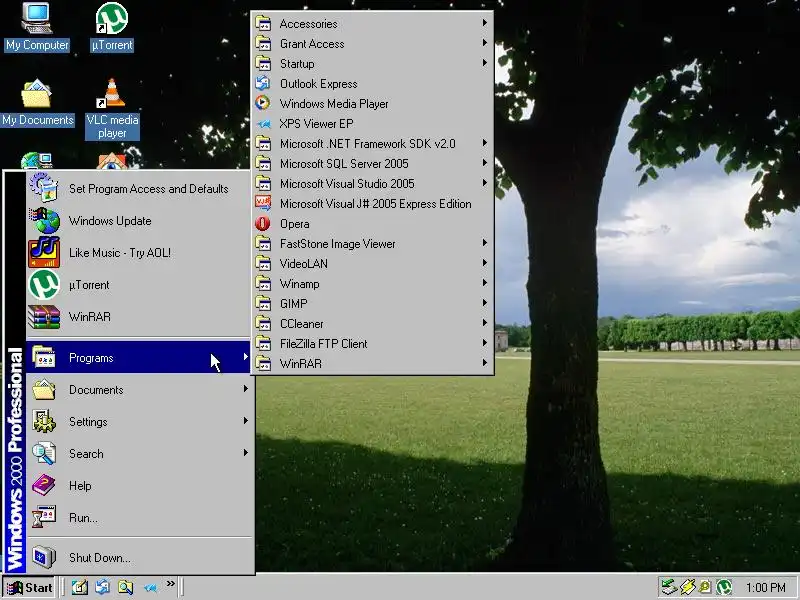The height and width of the screenshot is (600, 800).
Task: Choose Shut Down... from Start menu
Action: click(138, 557)
